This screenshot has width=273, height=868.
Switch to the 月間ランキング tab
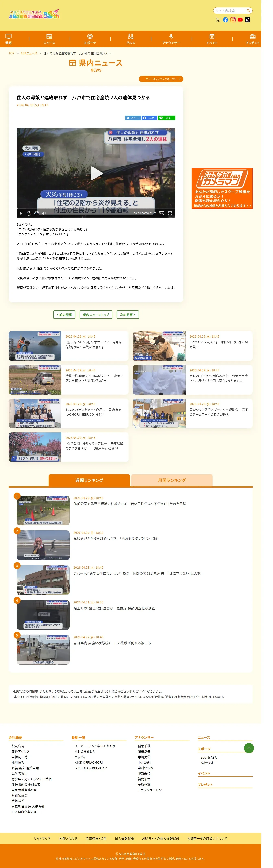click(172, 480)
